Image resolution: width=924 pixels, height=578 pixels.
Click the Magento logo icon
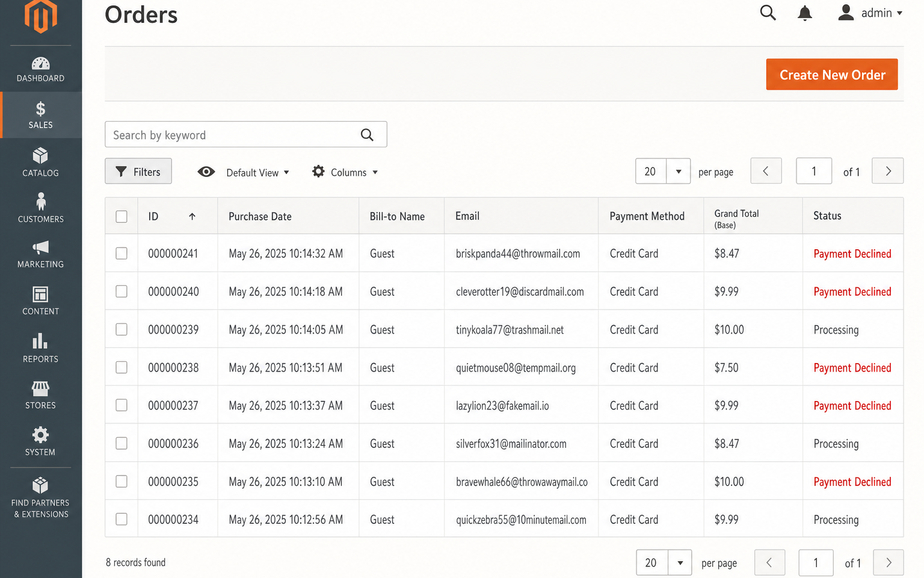[41, 16]
